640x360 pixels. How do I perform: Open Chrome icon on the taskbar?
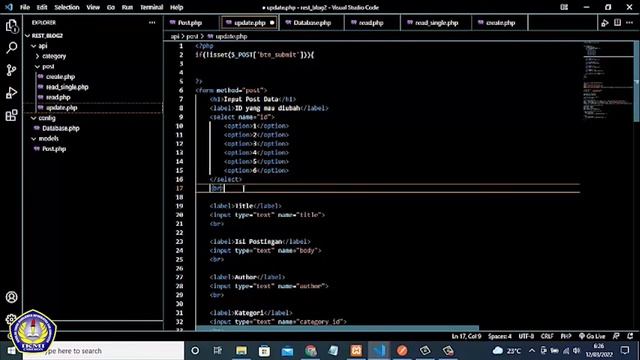pos(311,351)
